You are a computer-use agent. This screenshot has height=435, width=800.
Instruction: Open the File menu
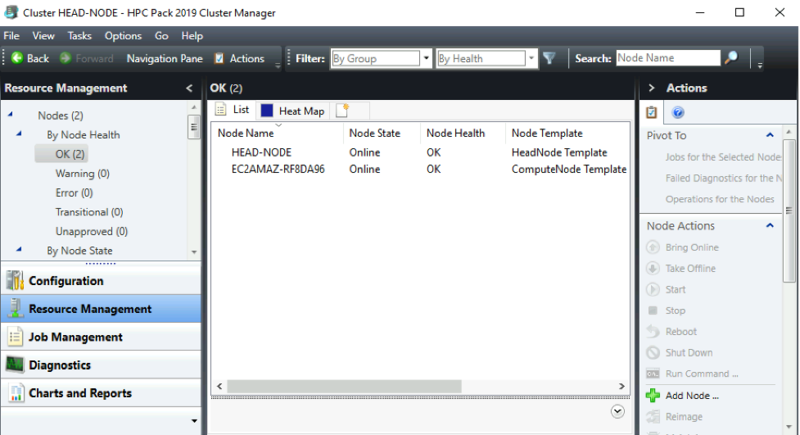(11, 36)
